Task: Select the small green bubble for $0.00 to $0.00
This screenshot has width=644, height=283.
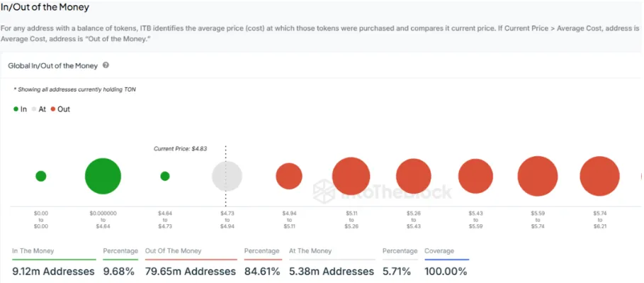Action: point(40,176)
